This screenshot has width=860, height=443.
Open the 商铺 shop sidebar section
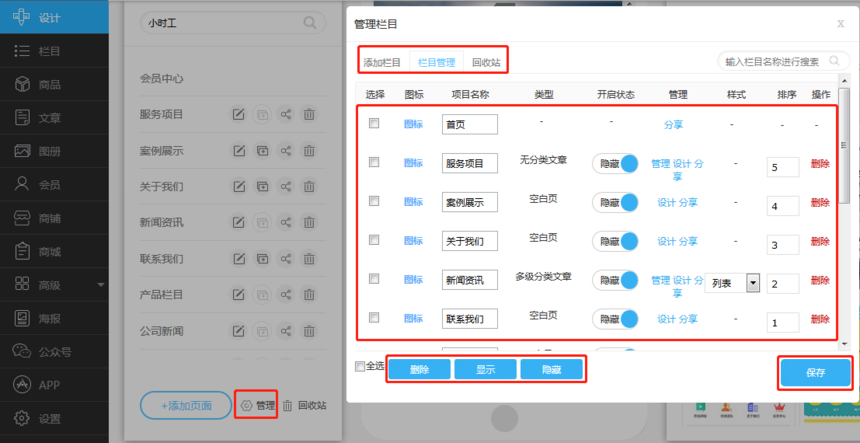(54, 218)
